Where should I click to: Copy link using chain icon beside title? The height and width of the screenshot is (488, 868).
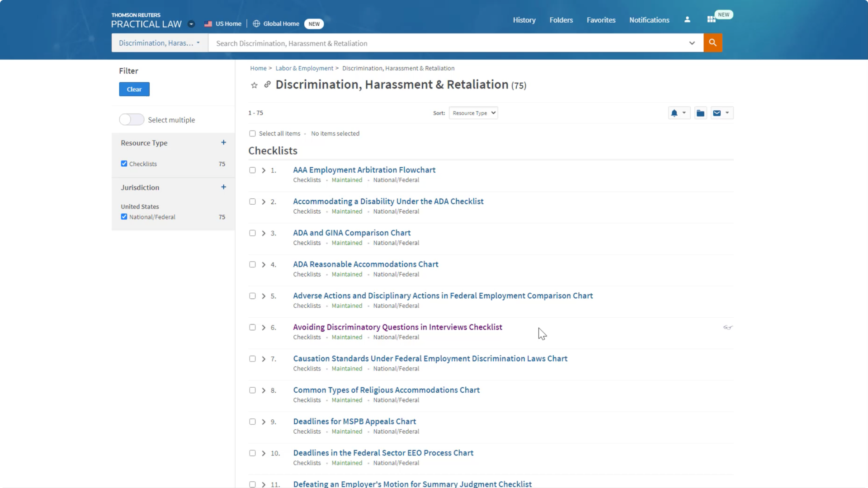click(x=267, y=84)
